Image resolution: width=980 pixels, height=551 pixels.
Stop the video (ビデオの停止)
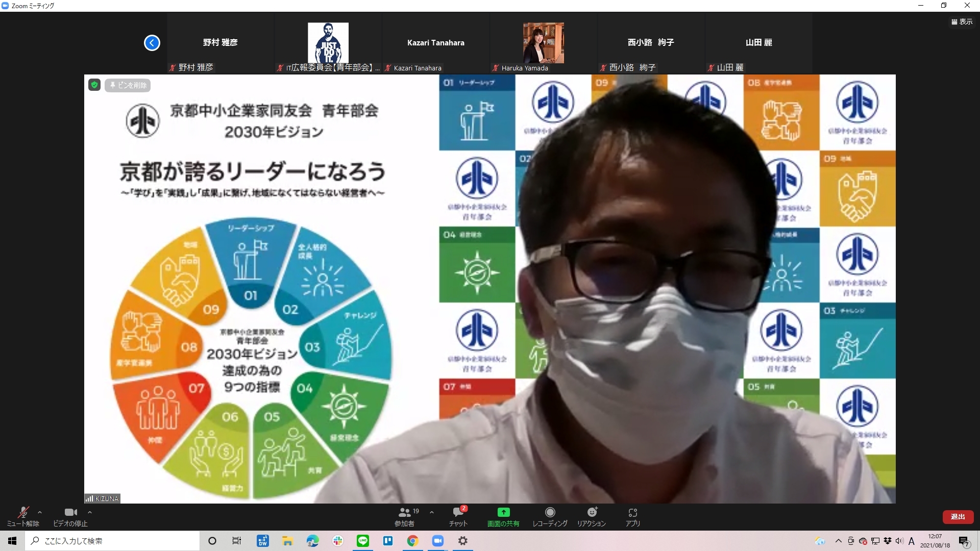point(70,516)
